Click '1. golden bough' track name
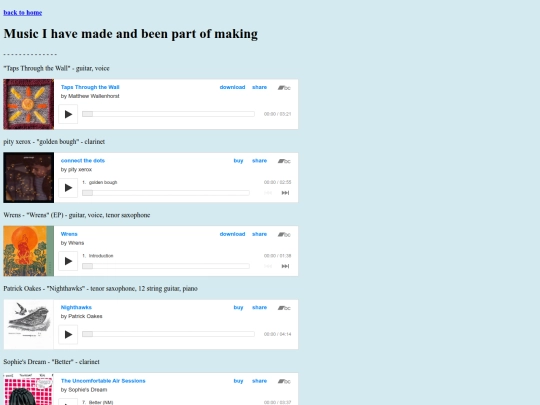The image size is (540, 405). [100, 182]
